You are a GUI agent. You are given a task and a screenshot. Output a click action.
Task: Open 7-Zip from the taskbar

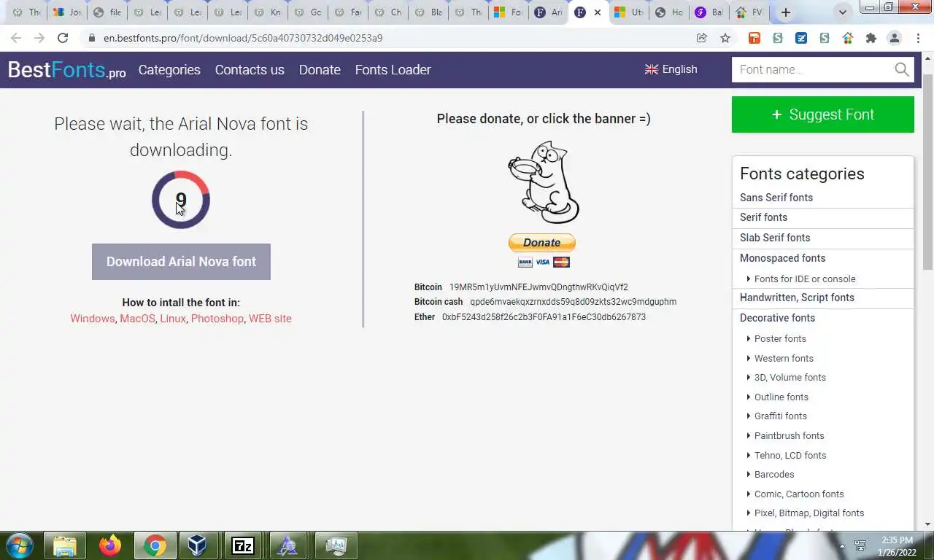tap(243, 545)
